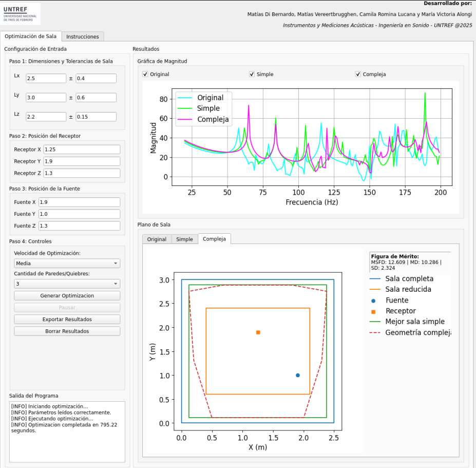Click the Lx tolerance field showing 0.4
476x468 pixels.
click(96, 79)
